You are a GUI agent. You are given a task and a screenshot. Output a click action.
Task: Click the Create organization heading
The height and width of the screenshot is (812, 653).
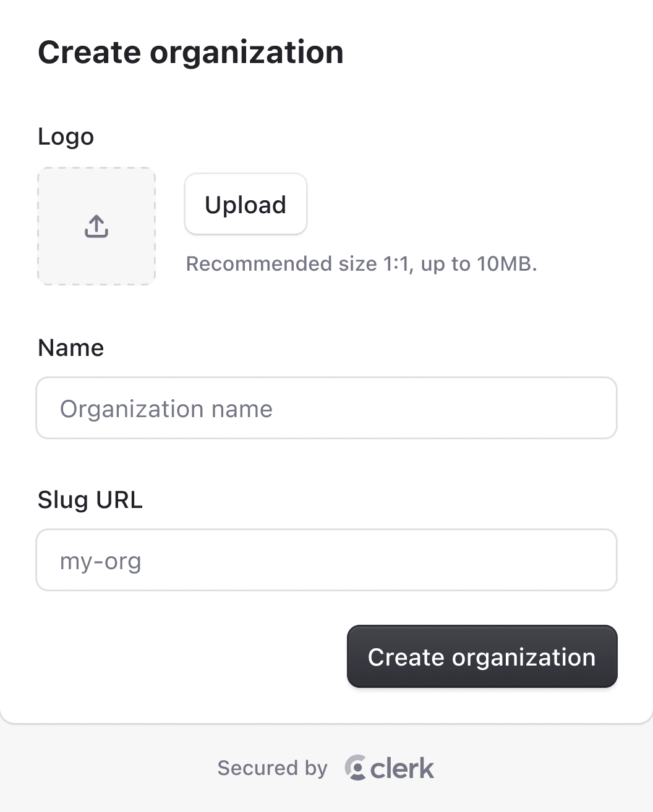click(190, 53)
